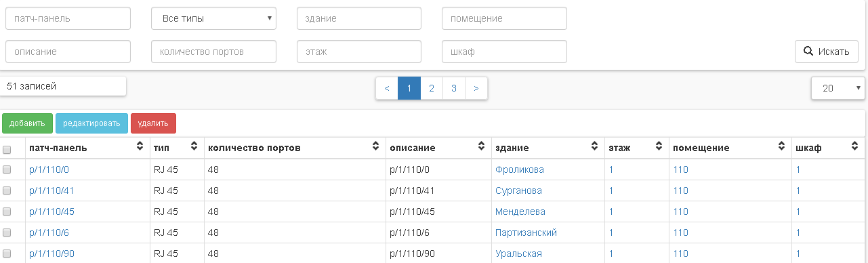Open patch panel link p/1/110/0
This screenshot has height=263, width=868.
(x=49, y=169)
